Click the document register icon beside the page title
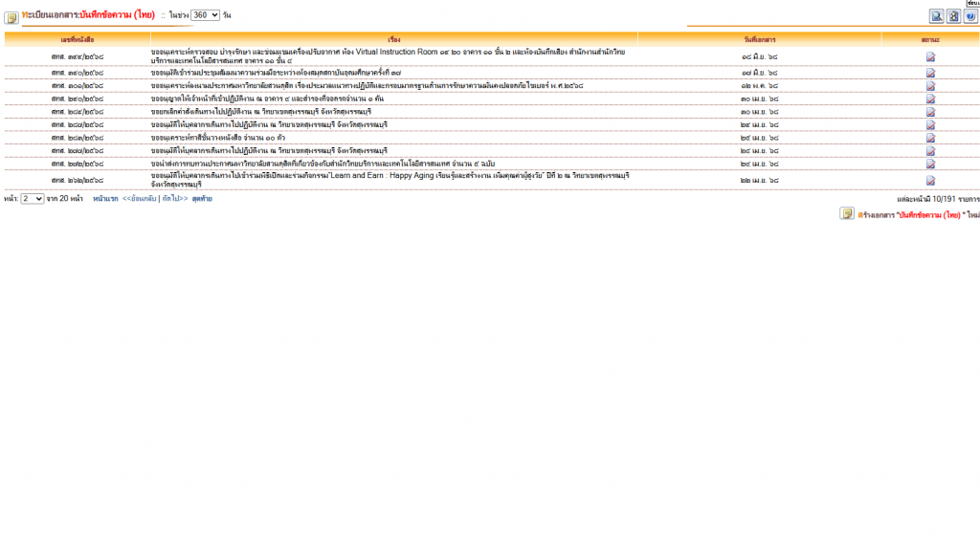The image size is (980, 550). pyautogui.click(x=11, y=17)
